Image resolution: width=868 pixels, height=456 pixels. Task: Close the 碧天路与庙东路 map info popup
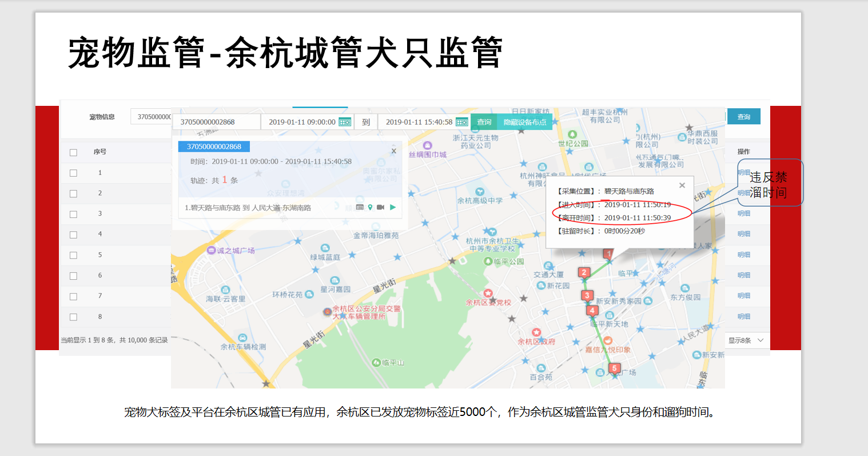pyautogui.click(x=682, y=185)
